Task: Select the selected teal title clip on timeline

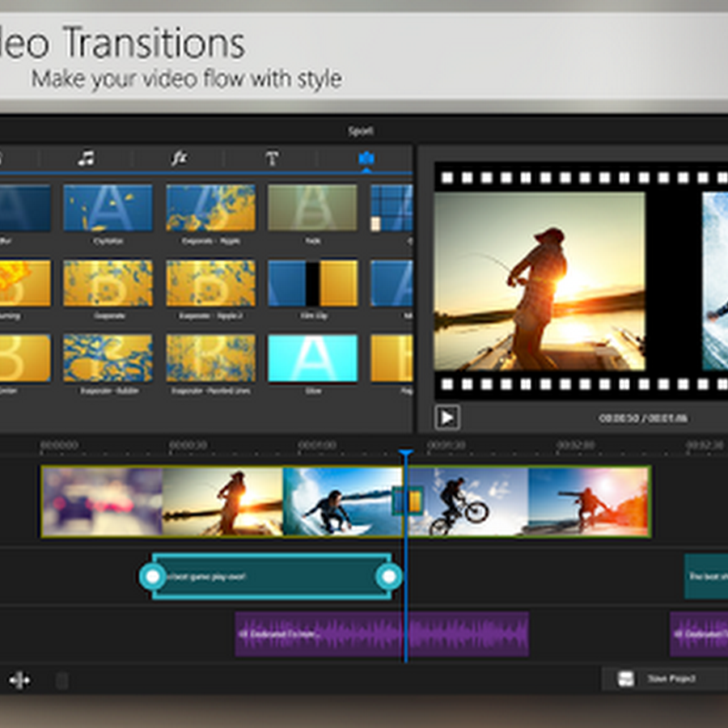Action: tap(271, 576)
